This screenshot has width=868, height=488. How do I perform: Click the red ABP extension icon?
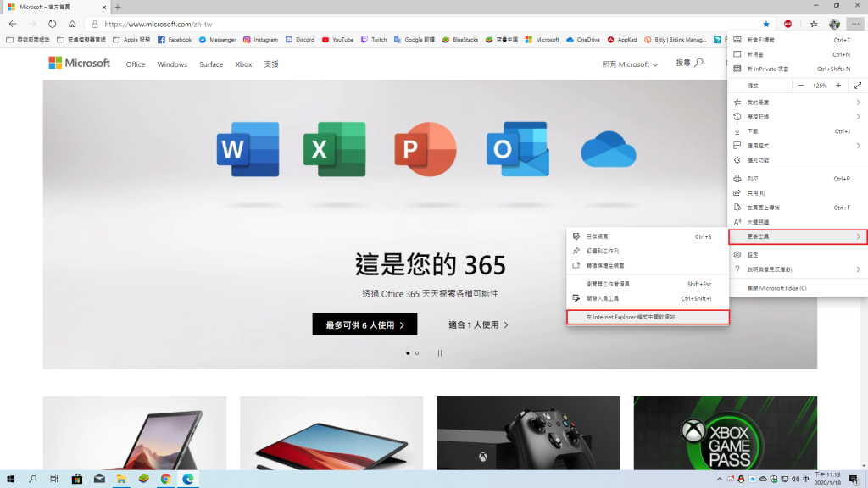click(x=788, y=24)
